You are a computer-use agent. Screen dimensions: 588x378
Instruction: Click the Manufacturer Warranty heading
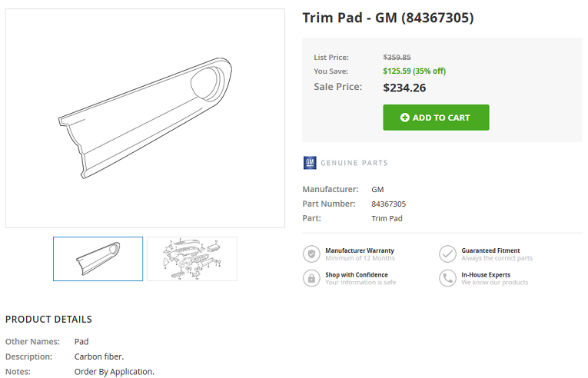point(360,250)
